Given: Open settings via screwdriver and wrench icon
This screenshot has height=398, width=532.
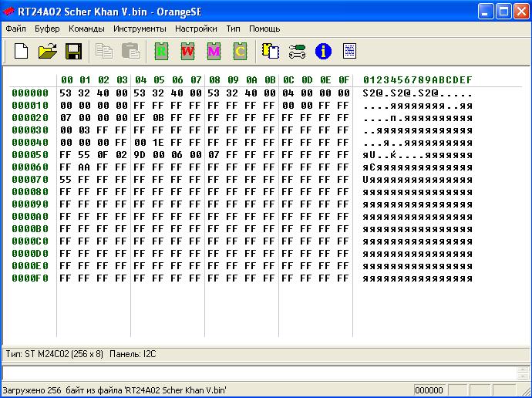Looking at the screenshot, I should (x=297, y=52).
